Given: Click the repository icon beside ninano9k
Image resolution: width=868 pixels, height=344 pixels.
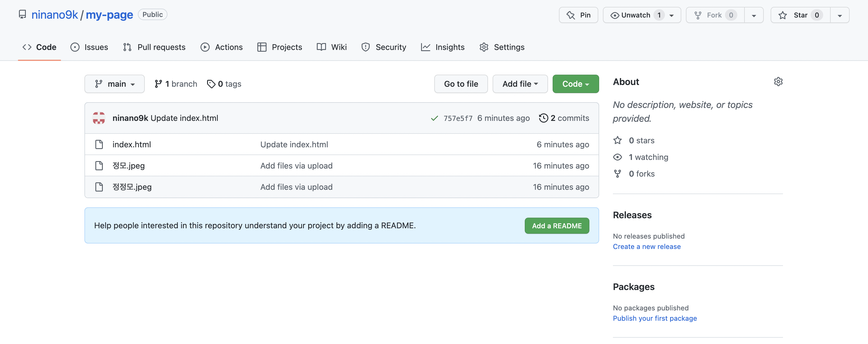Looking at the screenshot, I should tap(22, 14).
